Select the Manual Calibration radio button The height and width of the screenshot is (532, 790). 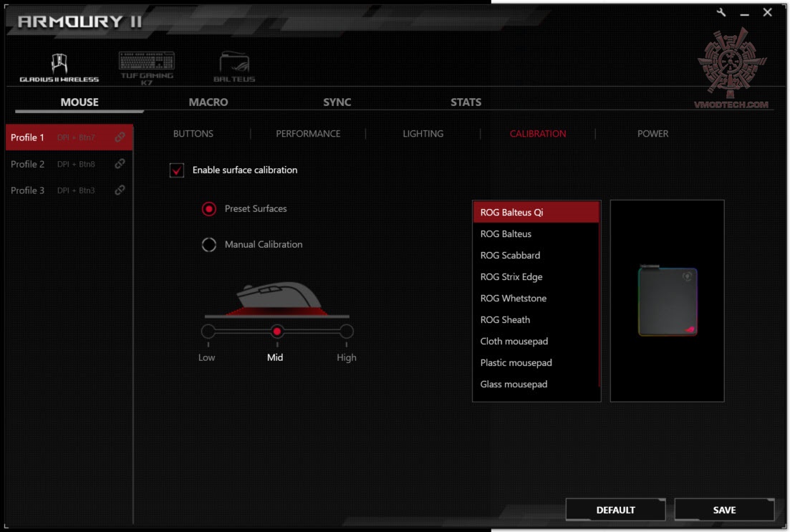coord(209,244)
